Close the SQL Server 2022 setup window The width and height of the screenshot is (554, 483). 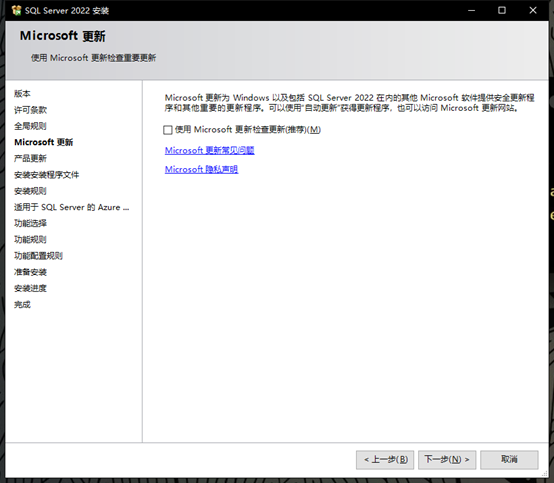click(x=533, y=10)
